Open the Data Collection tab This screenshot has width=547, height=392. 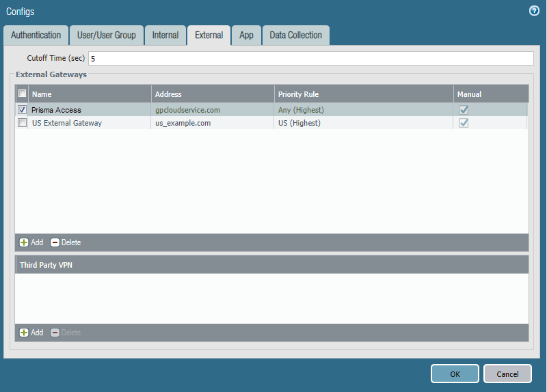coord(295,36)
